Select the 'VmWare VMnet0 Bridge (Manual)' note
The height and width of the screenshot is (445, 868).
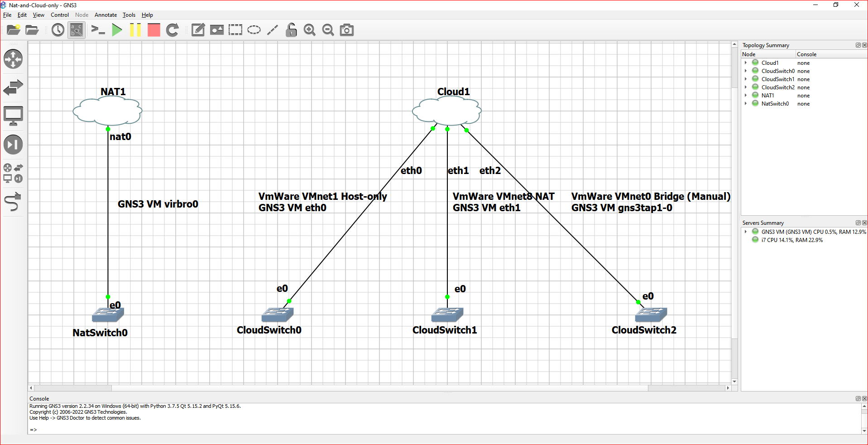pyautogui.click(x=651, y=196)
